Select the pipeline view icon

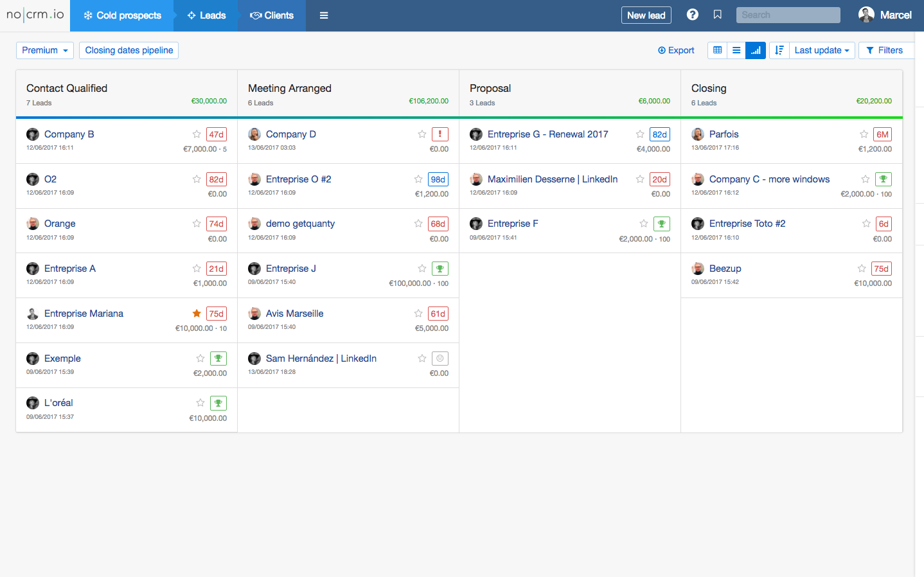[756, 50]
